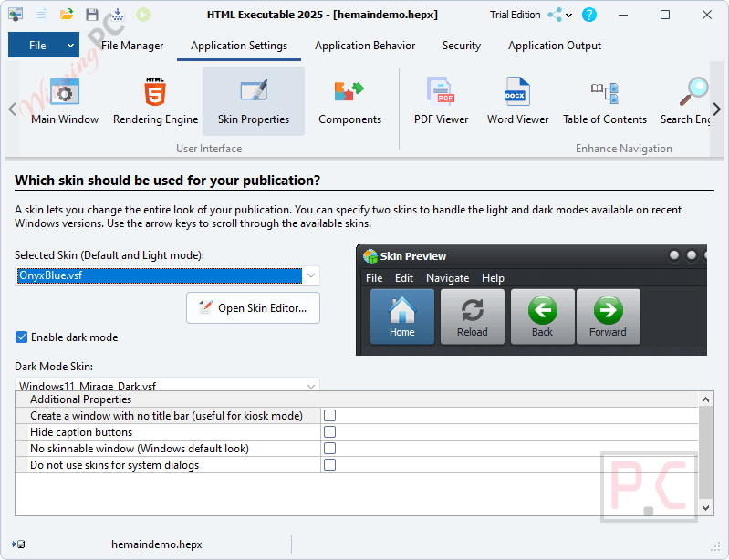Click the new project icon in title bar
Image resolution: width=729 pixels, height=560 pixels.
41,15
